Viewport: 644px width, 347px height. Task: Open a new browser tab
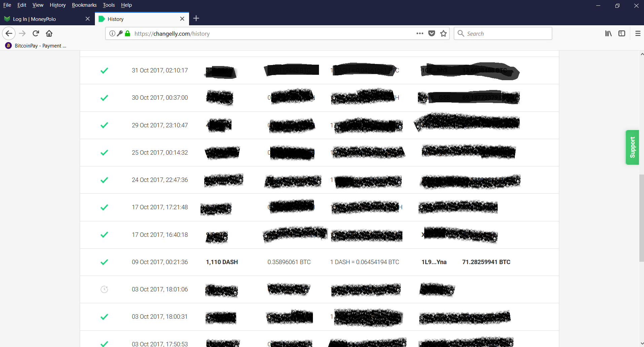click(x=196, y=19)
